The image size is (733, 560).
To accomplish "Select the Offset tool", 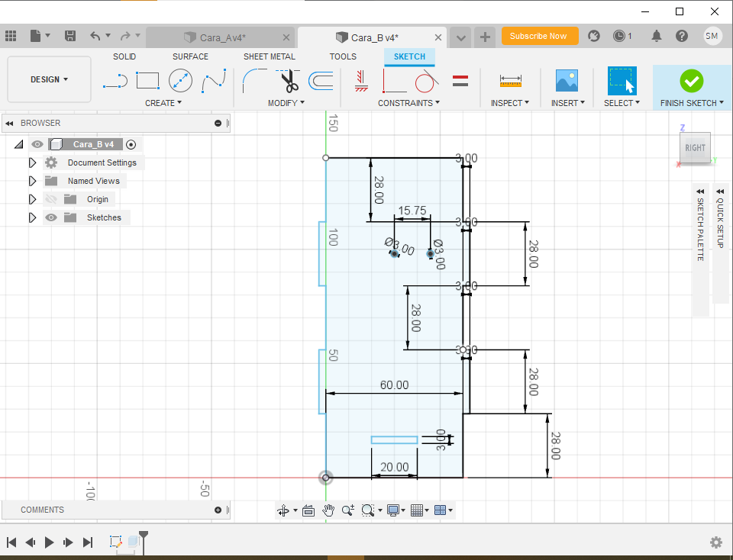I will pyautogui.click(x=321, y=81).
